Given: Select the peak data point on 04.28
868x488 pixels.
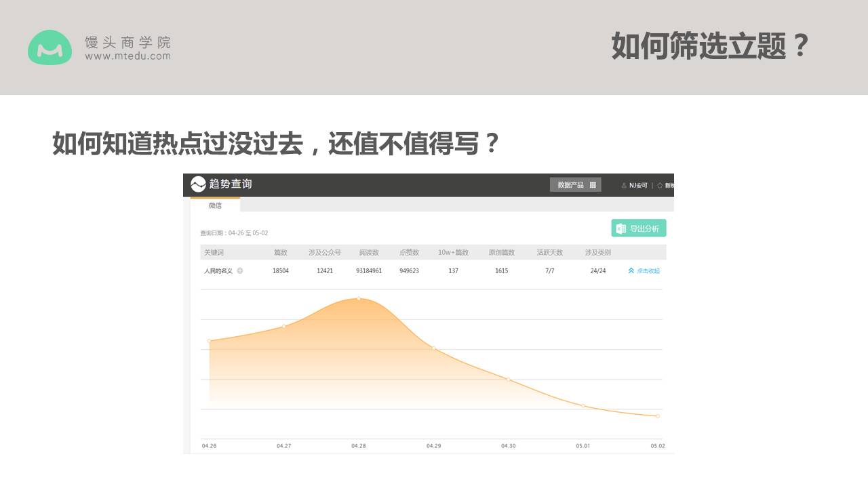Looking at the screenshot, I should click(357, 298).
